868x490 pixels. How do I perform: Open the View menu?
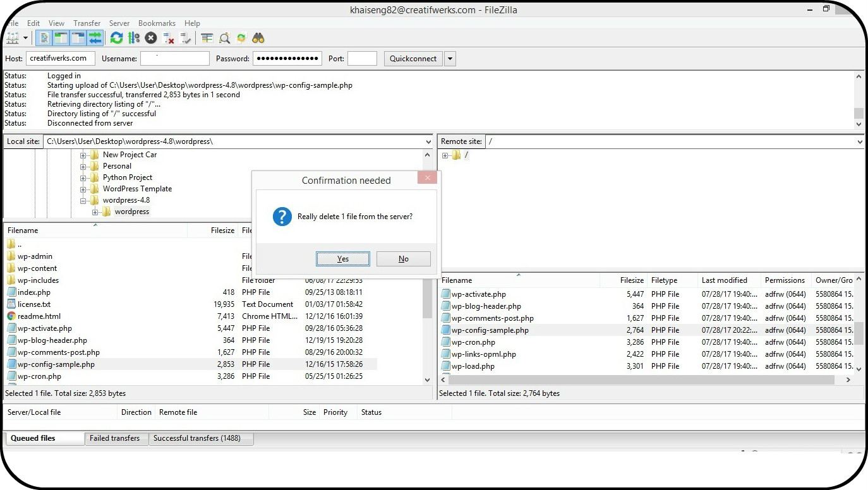(x=56, y=23)
